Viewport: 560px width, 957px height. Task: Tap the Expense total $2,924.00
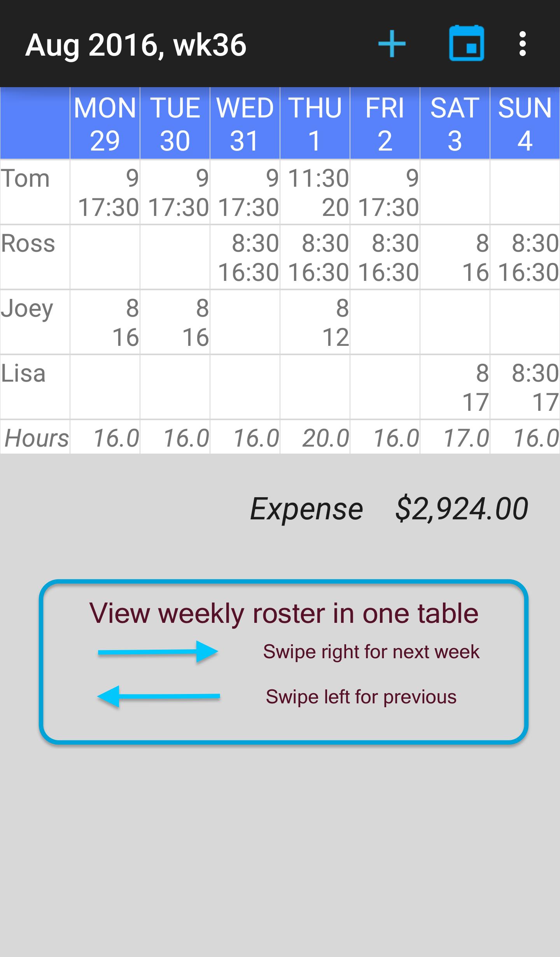(462, 509)
